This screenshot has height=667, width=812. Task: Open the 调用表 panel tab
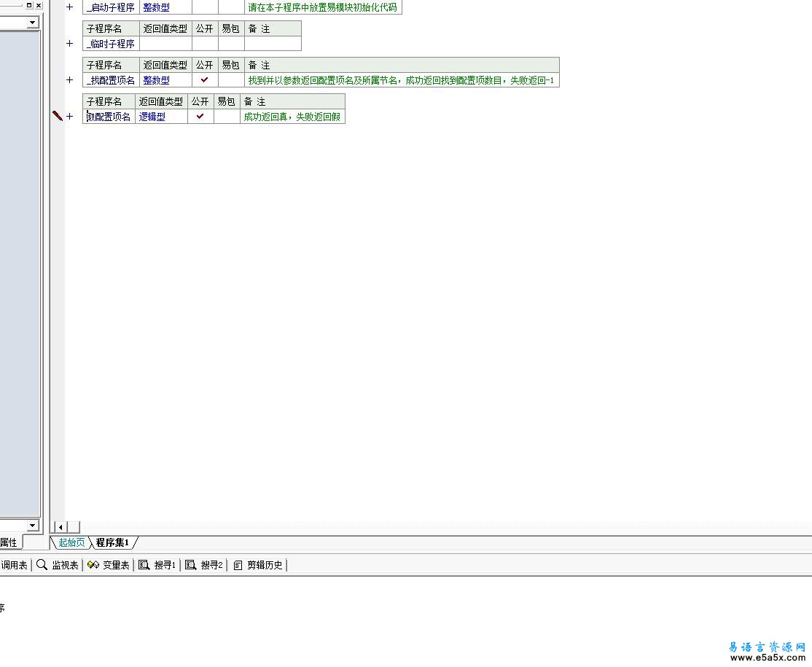click(14, 565)
